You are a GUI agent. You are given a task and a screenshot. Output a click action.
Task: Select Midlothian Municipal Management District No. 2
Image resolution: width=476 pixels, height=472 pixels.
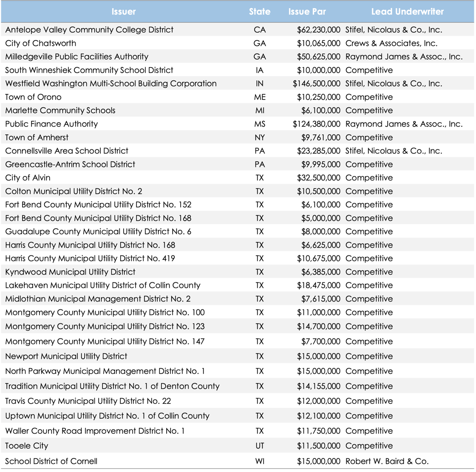tap(98, 299)
